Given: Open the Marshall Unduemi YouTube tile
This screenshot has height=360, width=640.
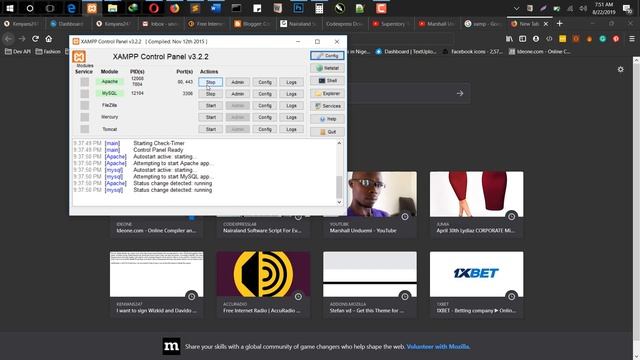Looking at the screenshot, I should pos(370,204).
